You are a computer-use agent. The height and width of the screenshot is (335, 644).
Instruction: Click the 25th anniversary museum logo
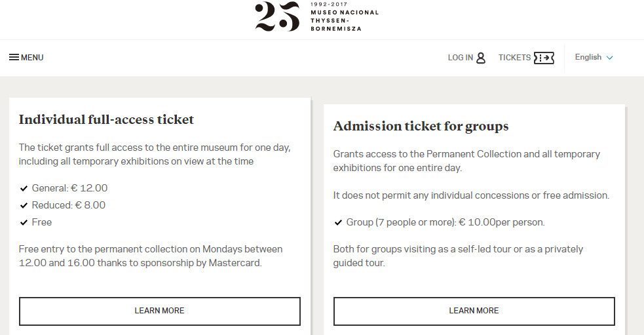277,16
